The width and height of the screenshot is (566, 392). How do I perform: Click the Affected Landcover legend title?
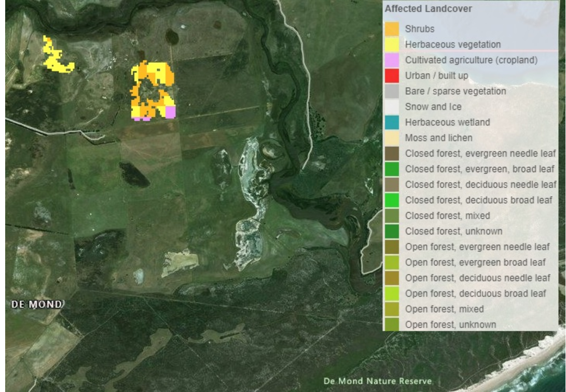point(428,9)
